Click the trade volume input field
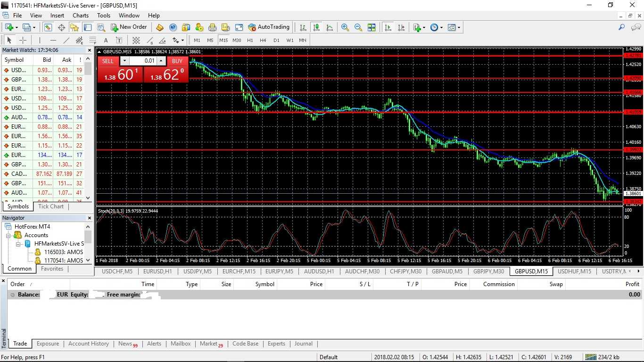Image resolution: width=644 pixels, height=362 pixels. coord(143,61)
